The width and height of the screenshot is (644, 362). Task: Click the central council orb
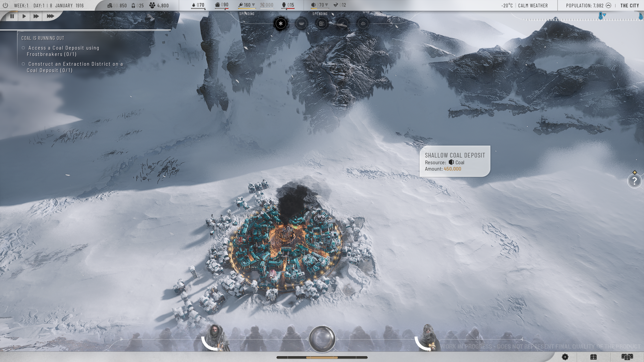pyautogui.click(x=322, y=339)
